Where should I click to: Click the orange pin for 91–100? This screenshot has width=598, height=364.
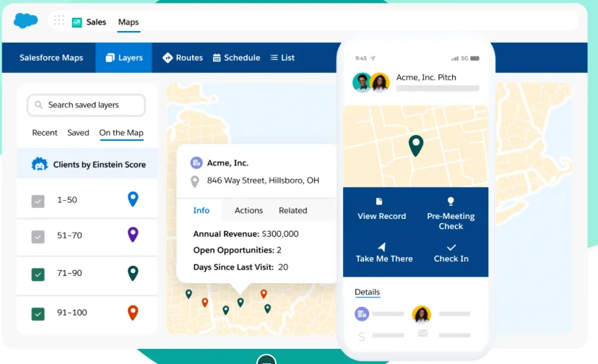(x=133, y=313)
